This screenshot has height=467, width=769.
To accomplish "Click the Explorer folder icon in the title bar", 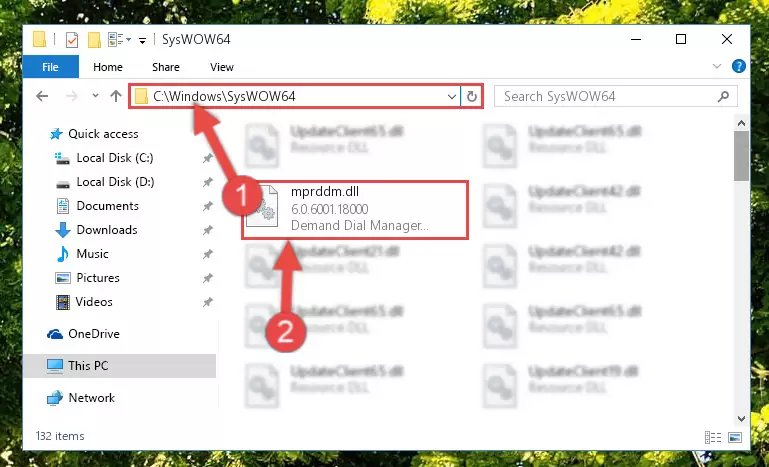I will tap(40, 40).
